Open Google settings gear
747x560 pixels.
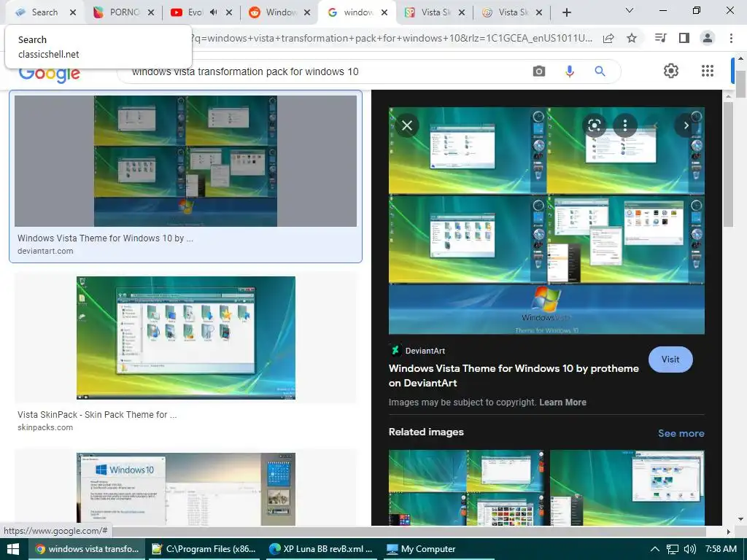click(671, 71)
